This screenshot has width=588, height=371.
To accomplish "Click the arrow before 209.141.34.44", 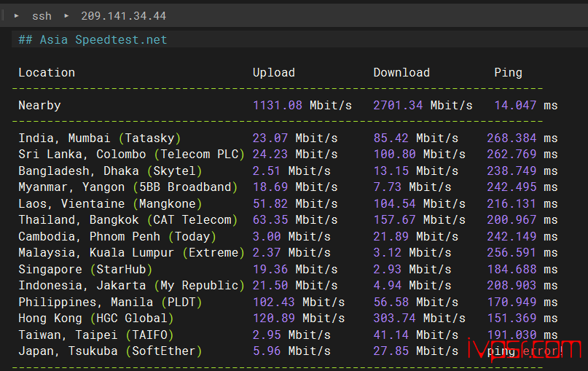I will (66, 16).
